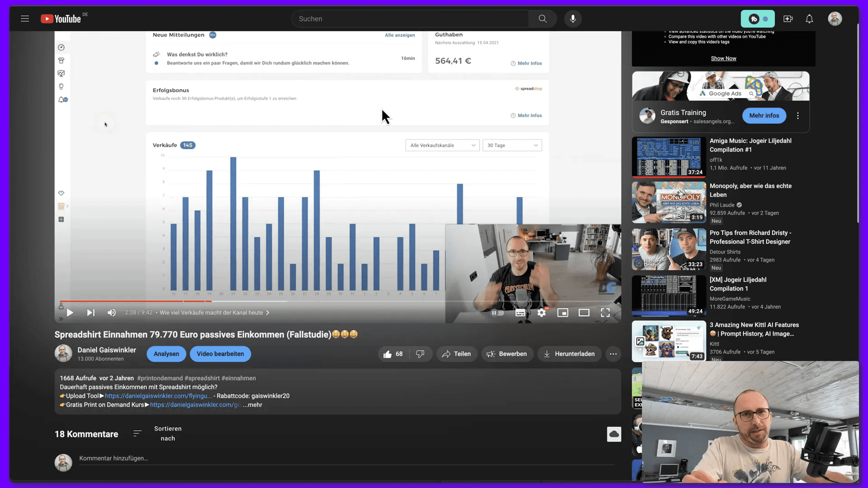Click Herunterladen download button

[569, 354]
